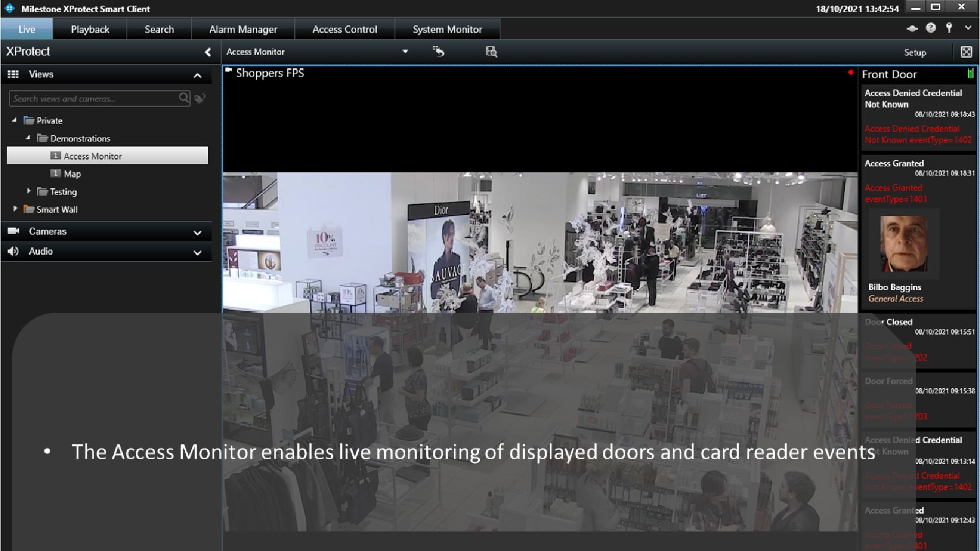Screen dimensions: 980x551
Task: Click the green door status icon
Action: point(970,73)
